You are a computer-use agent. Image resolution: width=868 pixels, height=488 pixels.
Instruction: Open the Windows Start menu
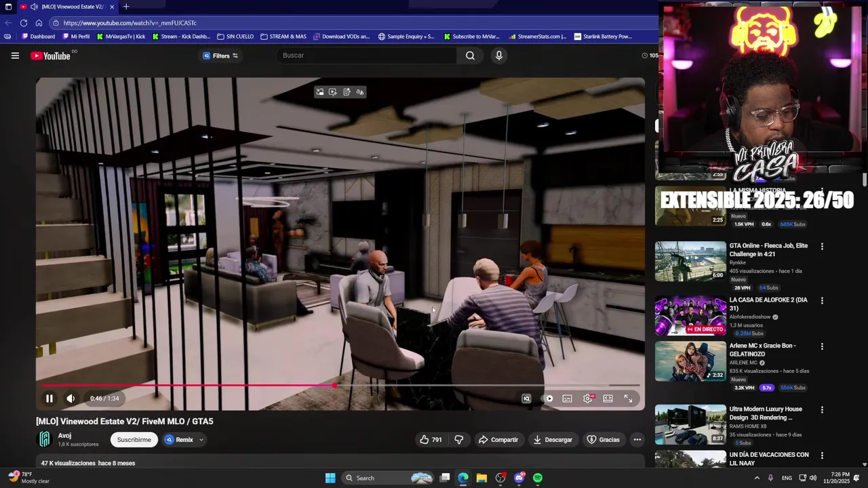pyautogui.click(x=330, y=478)
